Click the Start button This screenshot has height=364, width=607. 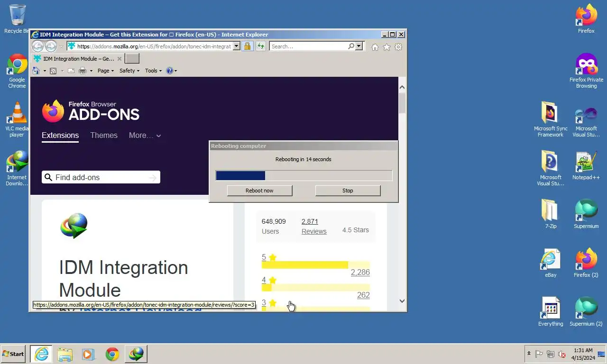[x=13, y=354]
